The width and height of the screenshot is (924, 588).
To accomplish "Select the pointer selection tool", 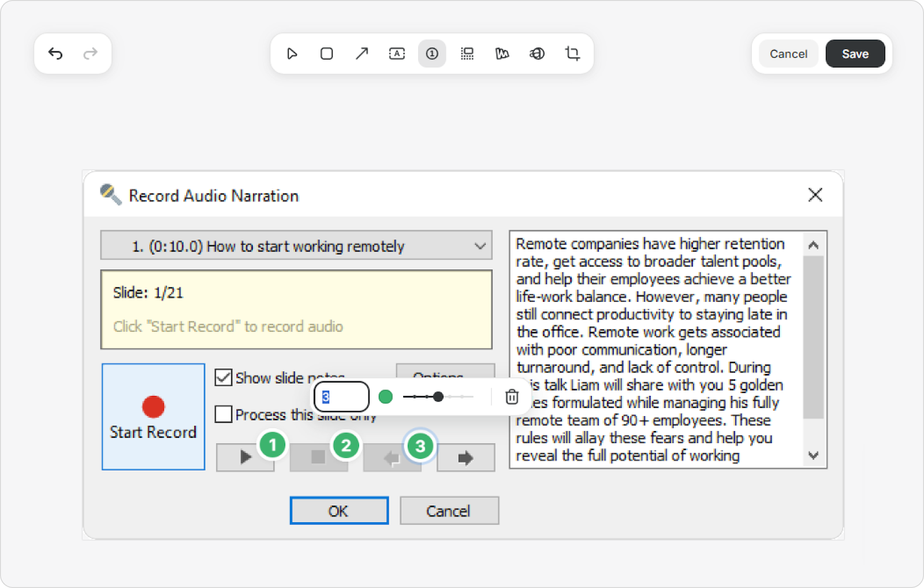I will (x=292, y=54).
